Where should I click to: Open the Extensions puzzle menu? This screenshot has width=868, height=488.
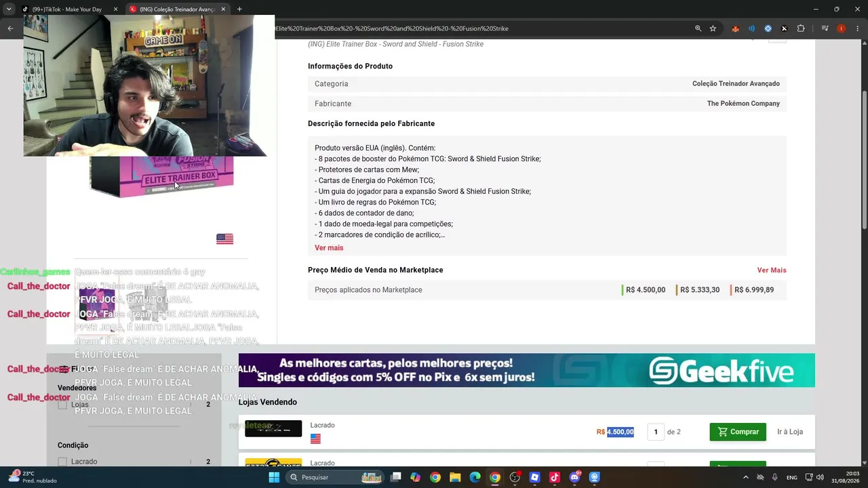801,28
